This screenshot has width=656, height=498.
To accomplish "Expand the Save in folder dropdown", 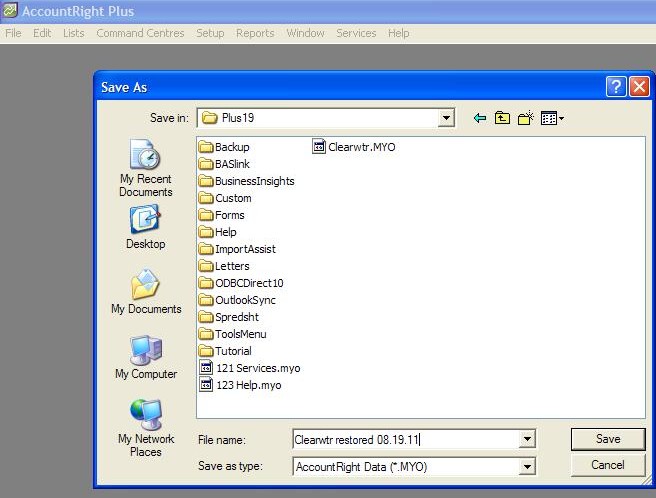I will click(x=446, y=118).
